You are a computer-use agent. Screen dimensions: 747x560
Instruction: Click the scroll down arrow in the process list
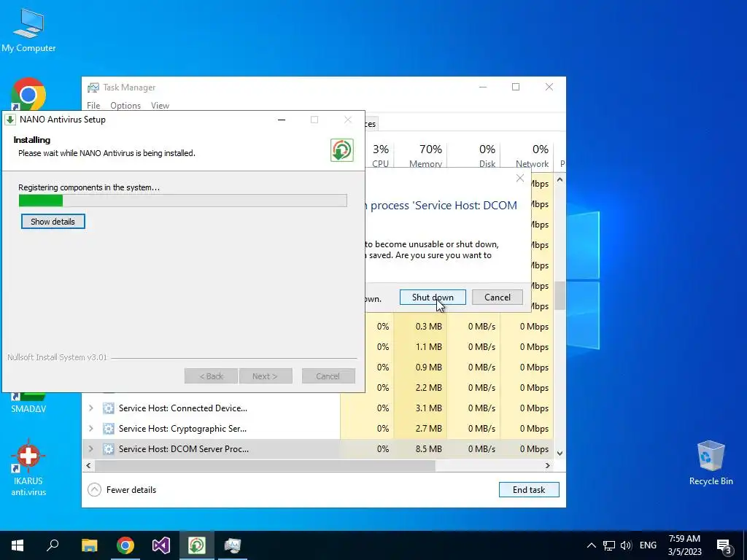[560, 454]
